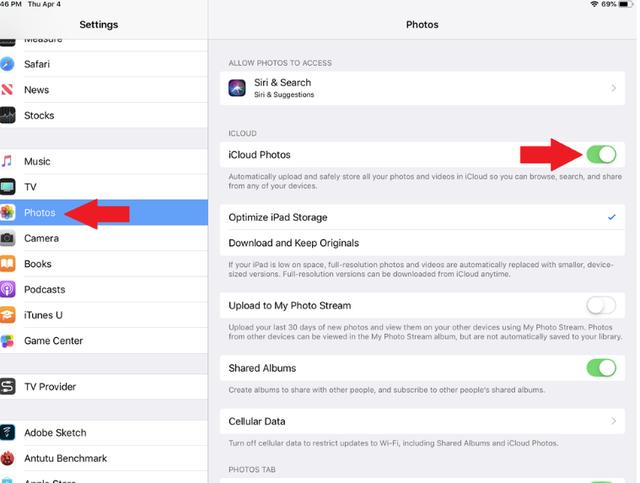The image size is (640, 483).
Task: Select Optimize iPad Storage option
Action: click(422, 217)
